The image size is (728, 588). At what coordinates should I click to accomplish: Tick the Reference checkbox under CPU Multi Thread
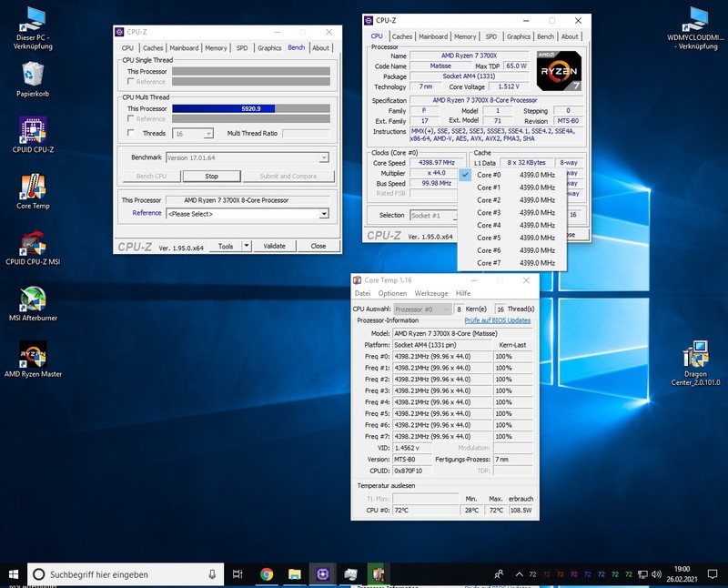(x=131, y=119)
